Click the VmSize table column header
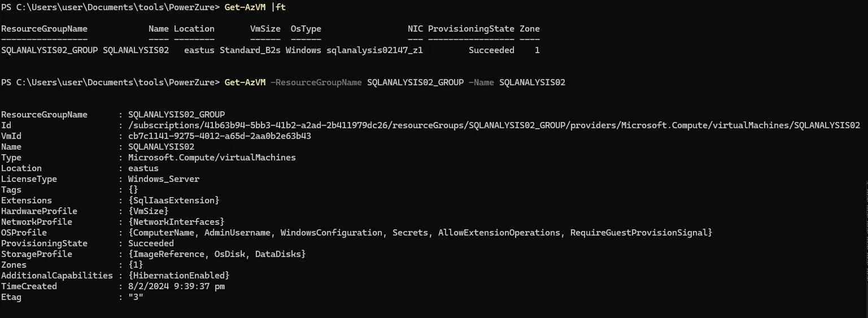Image resolution: width=868 pixels, height=318 pixels. click(265, 29)
